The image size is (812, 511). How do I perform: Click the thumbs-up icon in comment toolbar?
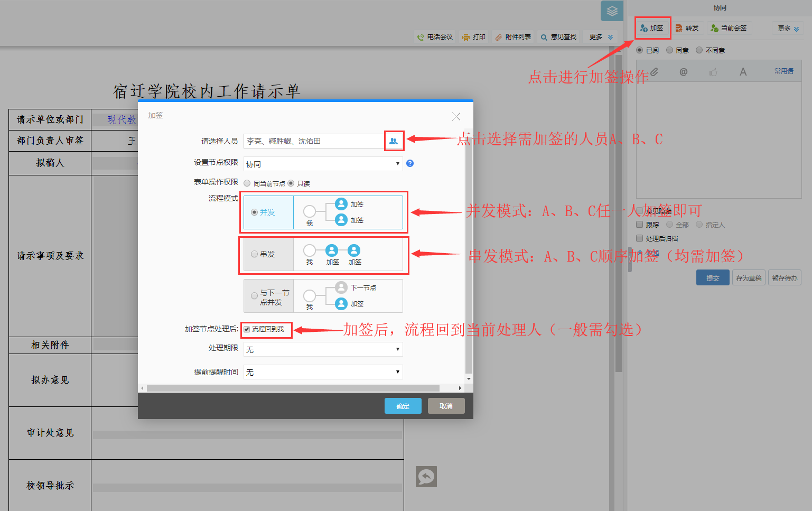[713, 72]
